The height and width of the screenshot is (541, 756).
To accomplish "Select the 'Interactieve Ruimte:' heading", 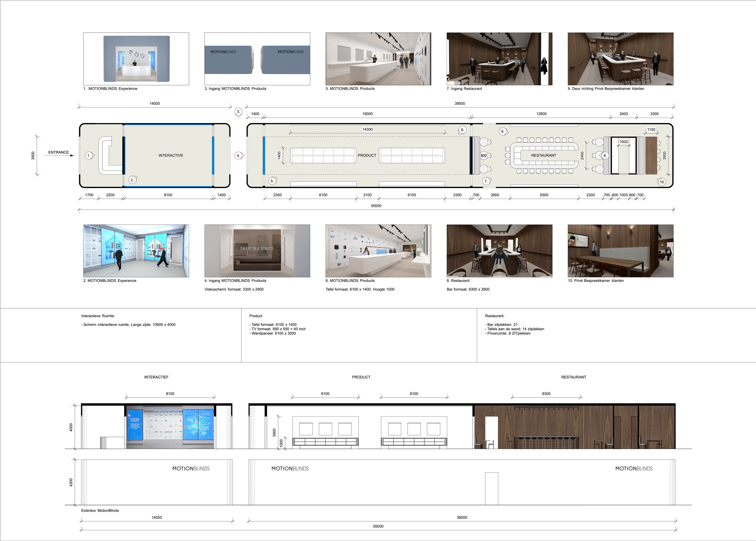I will point(98,316).
